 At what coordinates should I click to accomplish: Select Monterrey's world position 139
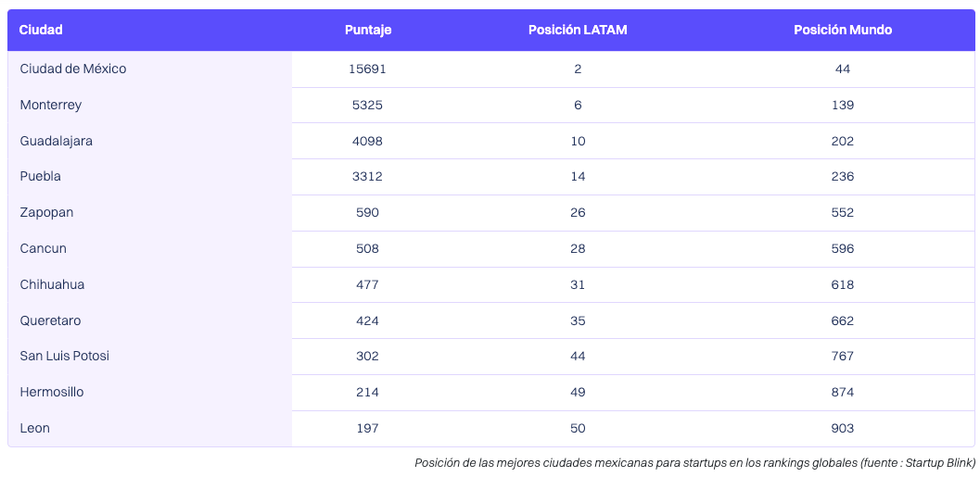[x=843, y=105]
